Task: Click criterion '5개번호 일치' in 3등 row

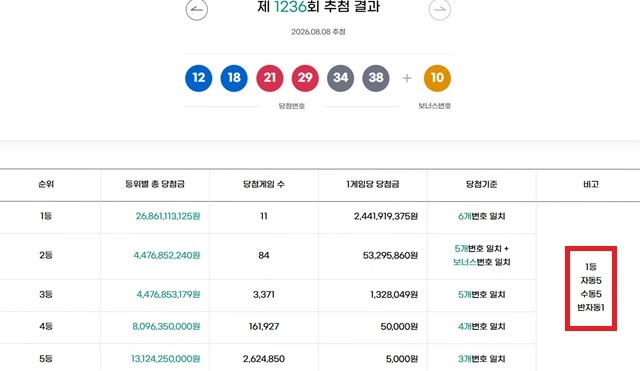Action: [482, 294]
